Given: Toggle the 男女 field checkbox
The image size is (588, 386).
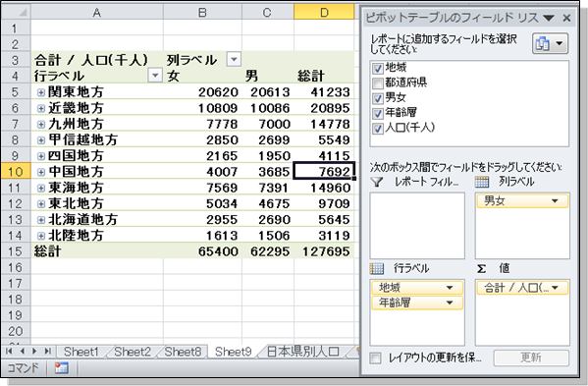Looking at the screenshot, I should pyautogui.click(x=378, y=98).
